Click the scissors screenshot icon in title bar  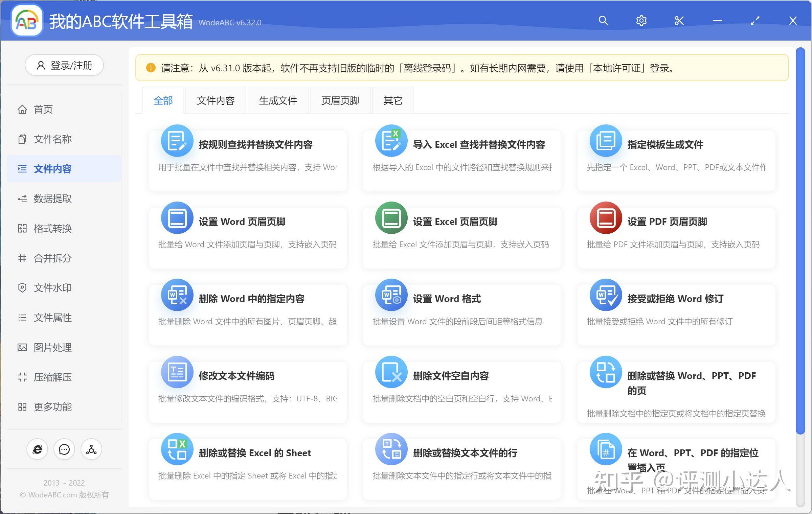(x=679, y=21)
